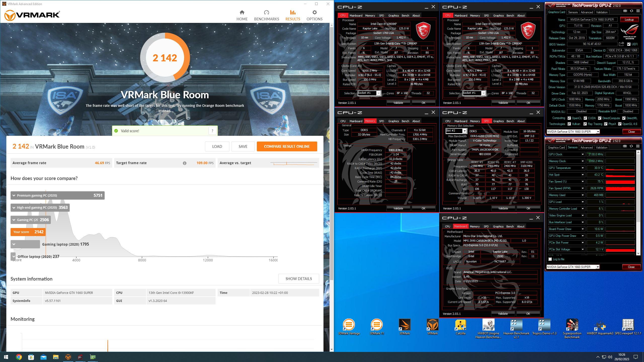Toggle the CUDA checkbox
The height and width of the screenshot is (362, 644).
pyautogui.click(x=585, y=118)
